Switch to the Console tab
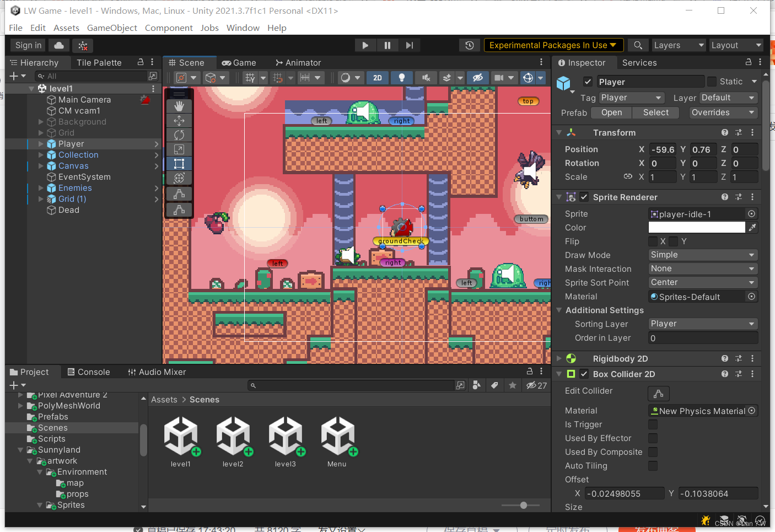The width and height of the screenshot is (775, 532). (x=89, y=372)
